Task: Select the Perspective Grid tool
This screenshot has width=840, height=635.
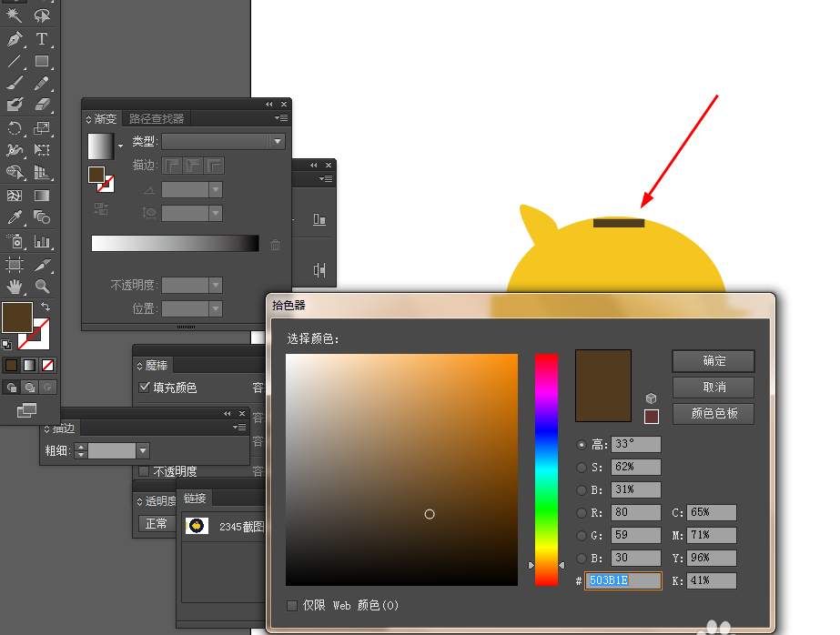Action: tap(42, 172)
